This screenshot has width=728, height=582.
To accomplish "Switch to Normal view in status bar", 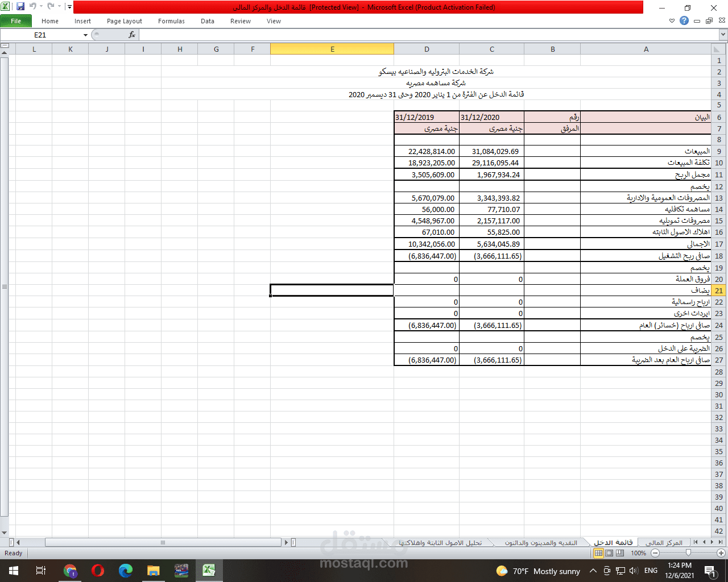I will point(598,553).
